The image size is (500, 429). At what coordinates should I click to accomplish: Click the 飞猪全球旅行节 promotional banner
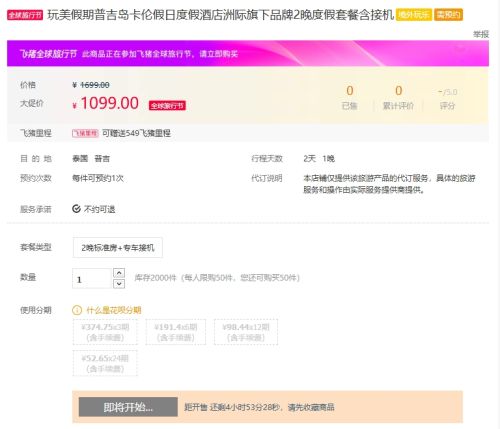(x=248, y=53)
